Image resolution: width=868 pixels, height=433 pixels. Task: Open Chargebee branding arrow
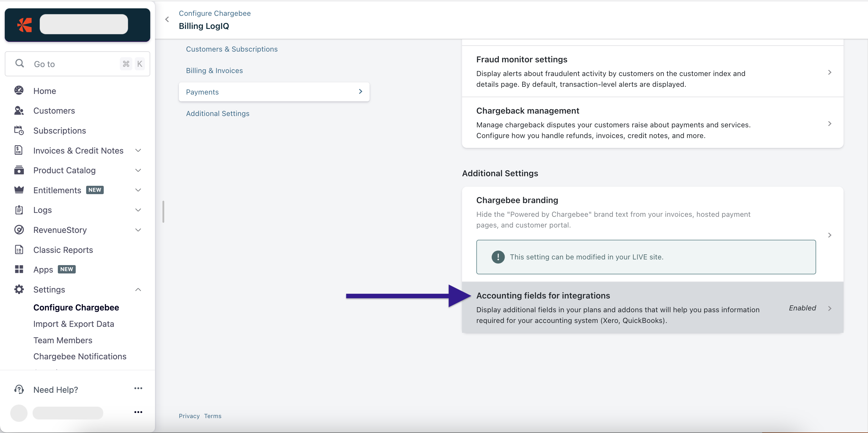pyautogui.click(x=830, y=235)
